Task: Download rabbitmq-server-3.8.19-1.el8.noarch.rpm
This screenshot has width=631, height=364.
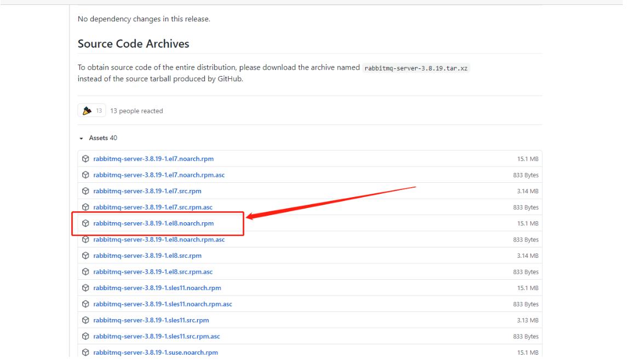Action: pos(153,223)
